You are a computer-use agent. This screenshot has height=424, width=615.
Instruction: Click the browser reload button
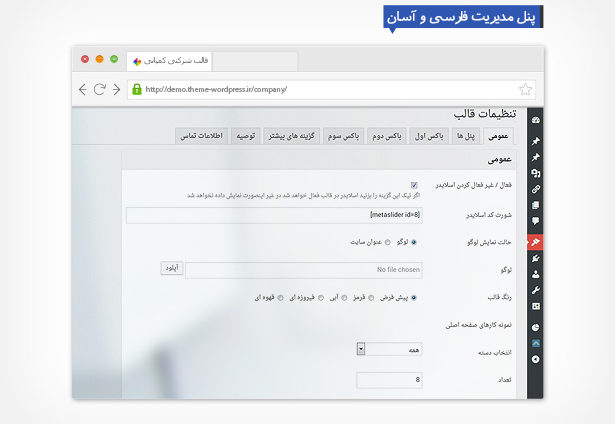pos(100,89)
